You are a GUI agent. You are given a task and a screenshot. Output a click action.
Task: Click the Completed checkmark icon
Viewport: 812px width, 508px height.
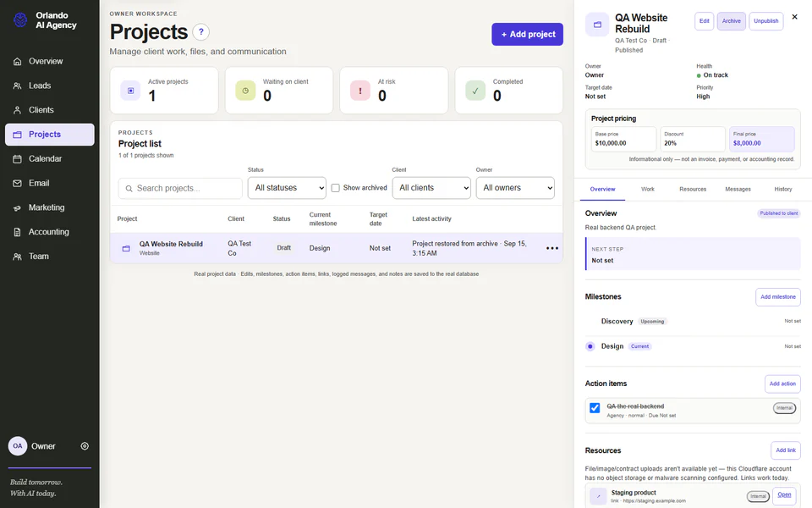pos(475,91)
